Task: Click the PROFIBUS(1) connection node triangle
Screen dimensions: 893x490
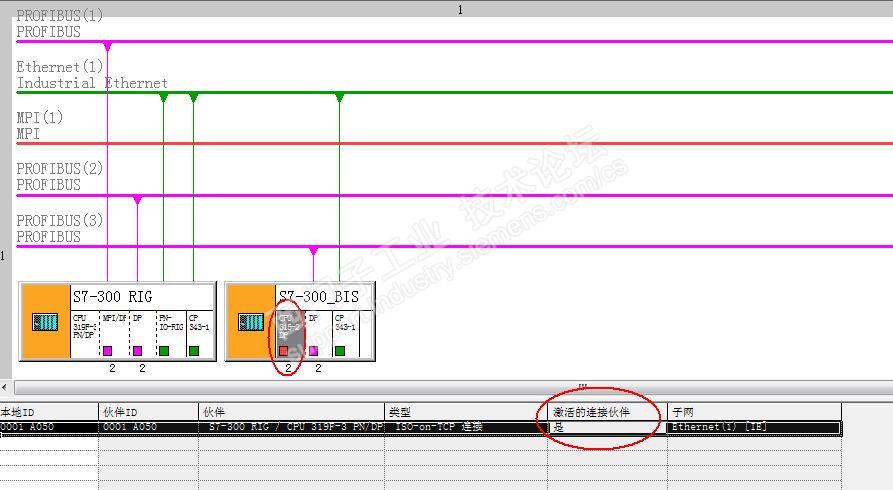Action: click(108, 46)
